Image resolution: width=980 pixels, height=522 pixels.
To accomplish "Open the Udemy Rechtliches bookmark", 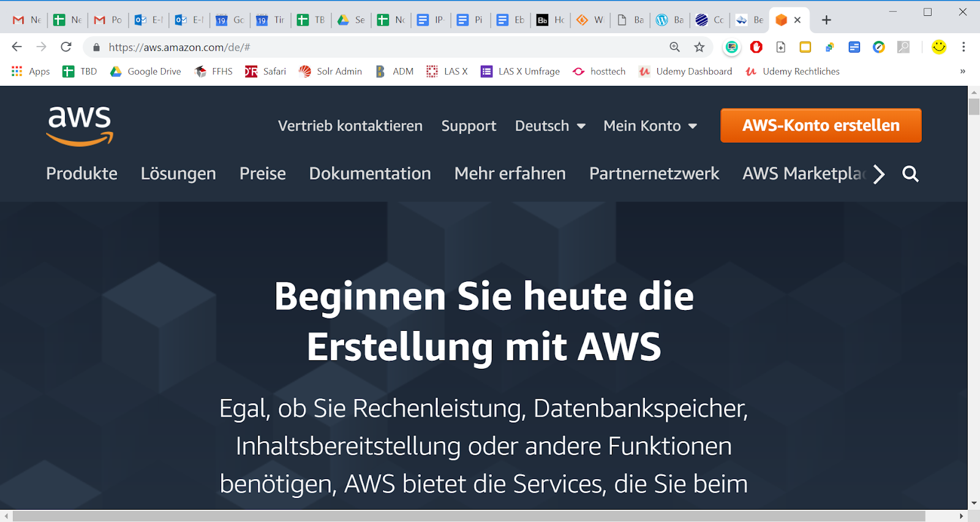I will tap(793, 72).
